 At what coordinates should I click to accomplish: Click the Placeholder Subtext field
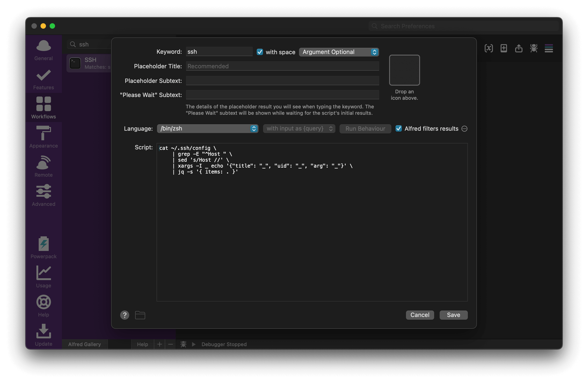click(282, 81)
